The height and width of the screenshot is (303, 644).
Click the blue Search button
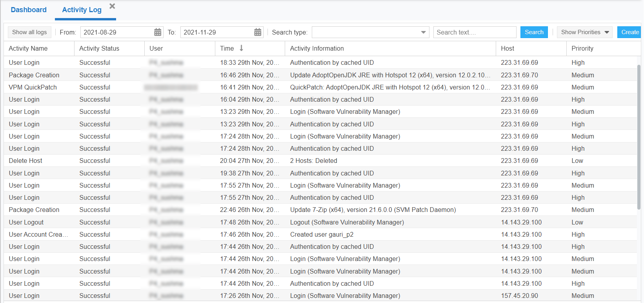(x=534, y=32)
